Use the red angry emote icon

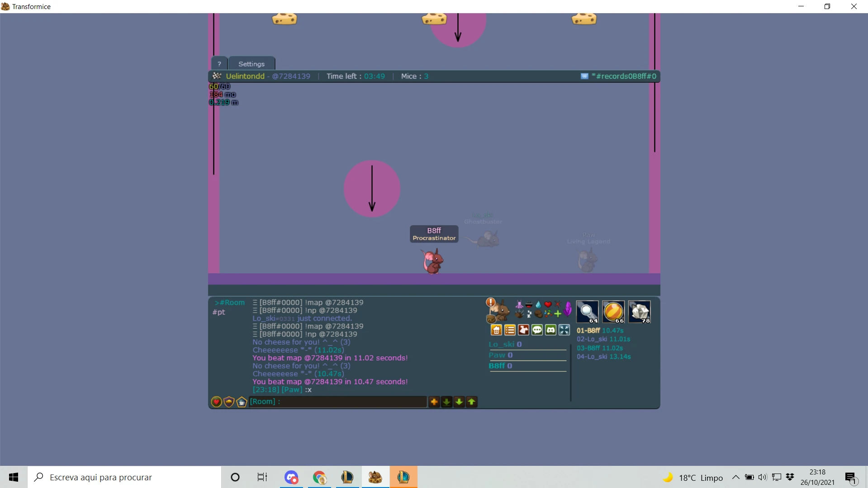(557, 304)
